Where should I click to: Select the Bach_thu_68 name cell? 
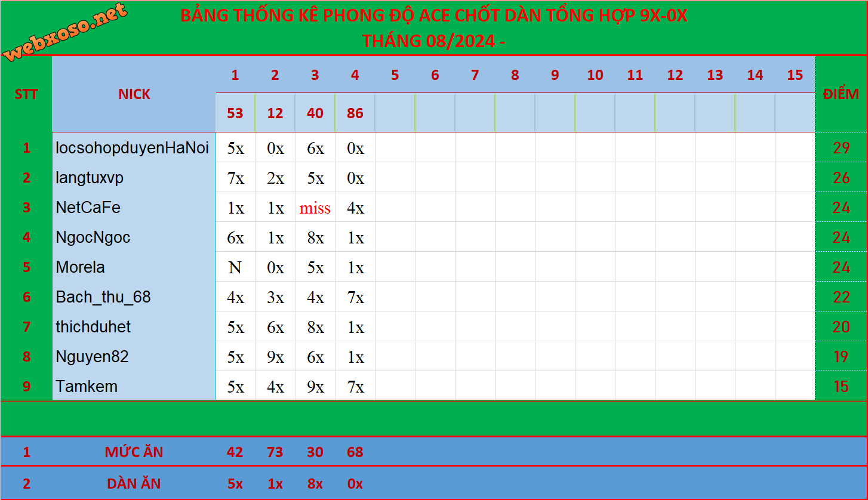134,297
